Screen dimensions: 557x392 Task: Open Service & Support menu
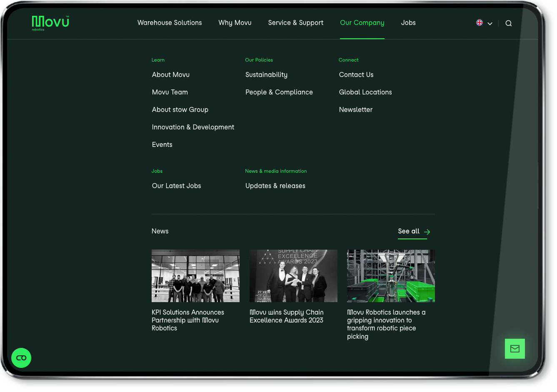coord(296,23)
